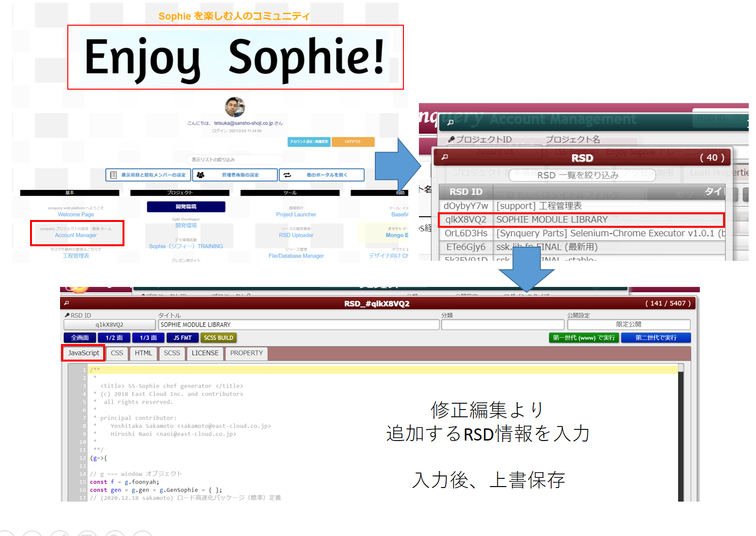Click the magnifier icon in Account Management header
The width and height of the screenshot is (756, 536).
450,122
